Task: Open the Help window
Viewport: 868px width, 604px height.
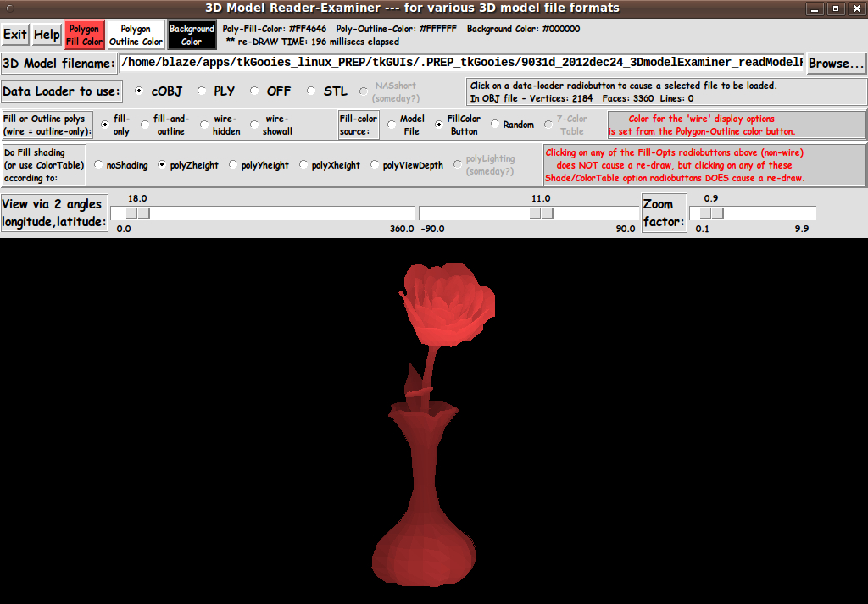Action: point(47,35)
